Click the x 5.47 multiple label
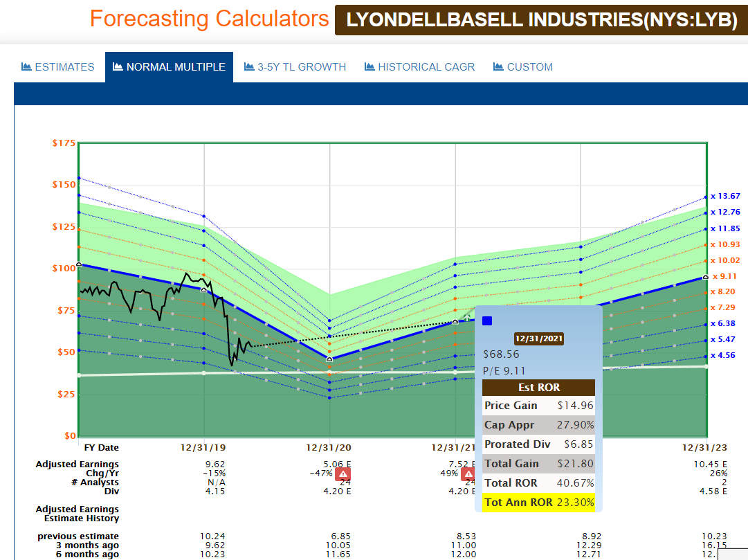This screenshot has width=748, height=560. pos(722,339)
